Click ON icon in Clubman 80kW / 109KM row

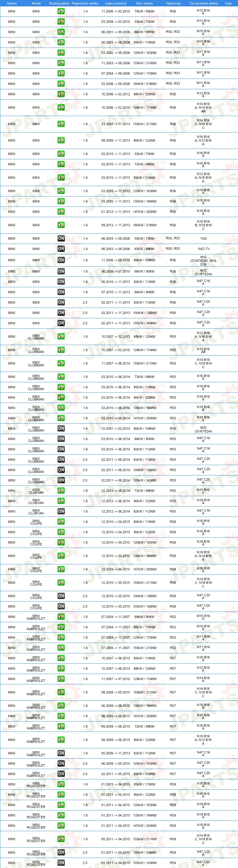coord(61,429)
